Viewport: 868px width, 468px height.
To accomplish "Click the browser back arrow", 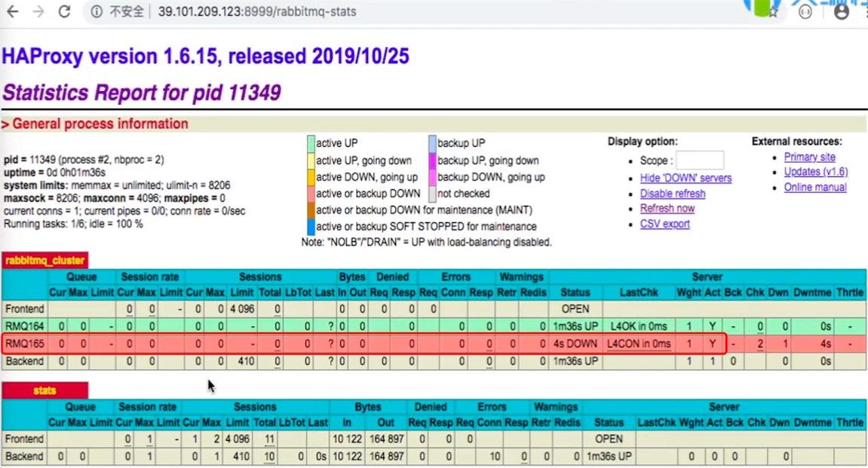I will point(12,11).
